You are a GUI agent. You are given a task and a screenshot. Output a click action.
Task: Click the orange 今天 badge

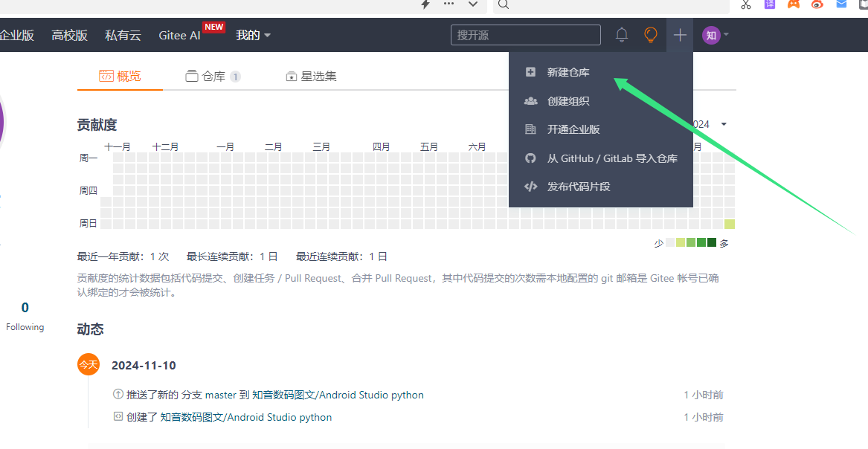click(89, 364)
